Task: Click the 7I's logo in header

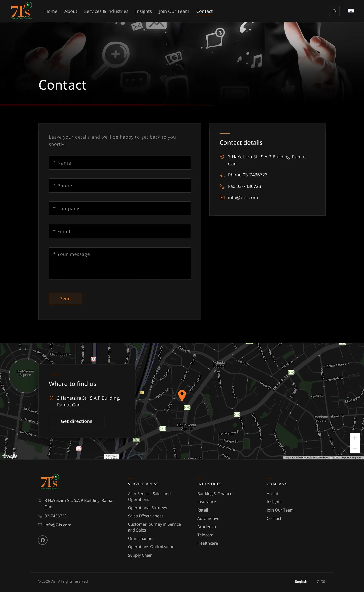Action: 21,11
